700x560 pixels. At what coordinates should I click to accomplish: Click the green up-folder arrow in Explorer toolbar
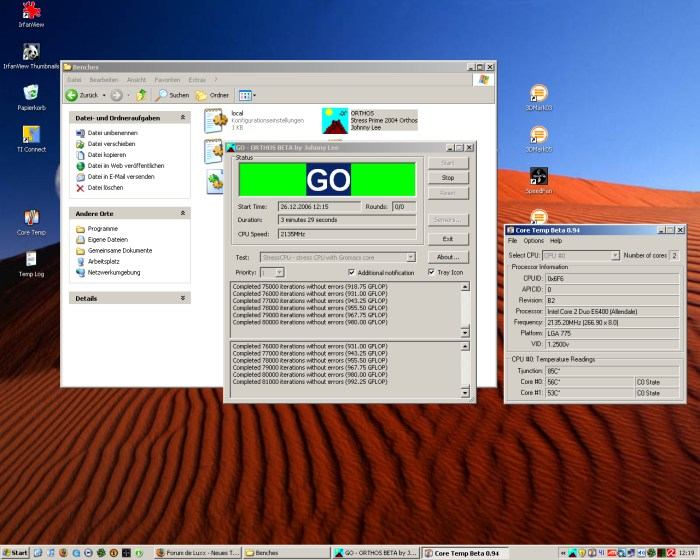141,95
